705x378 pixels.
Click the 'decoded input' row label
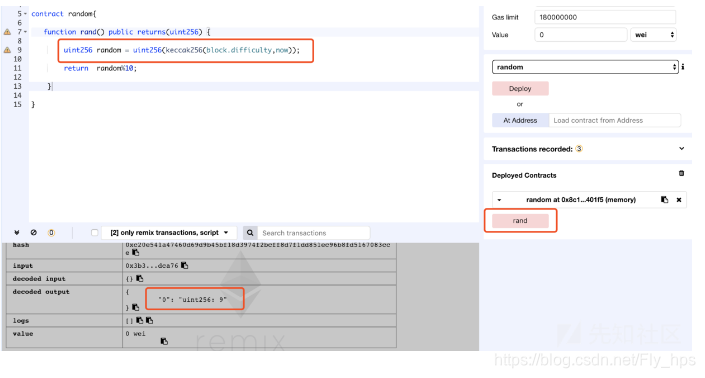(39, 279)
